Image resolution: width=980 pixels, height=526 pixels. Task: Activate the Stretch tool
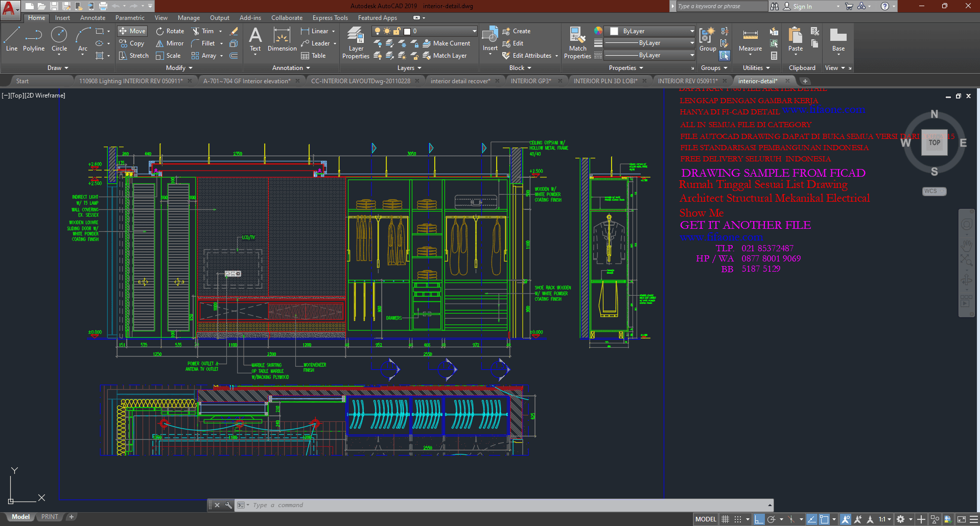click(133, 56)
